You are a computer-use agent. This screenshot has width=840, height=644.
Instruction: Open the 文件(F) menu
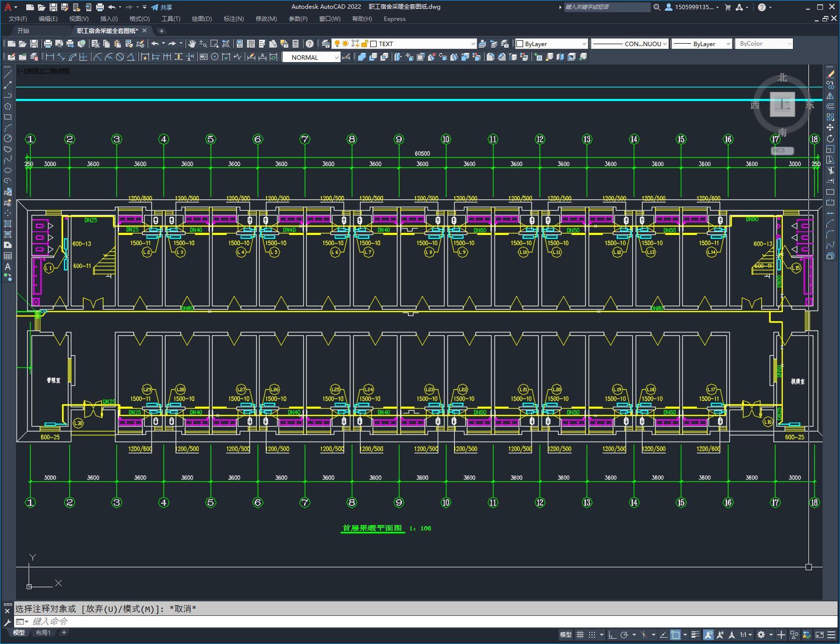[18, 19]
